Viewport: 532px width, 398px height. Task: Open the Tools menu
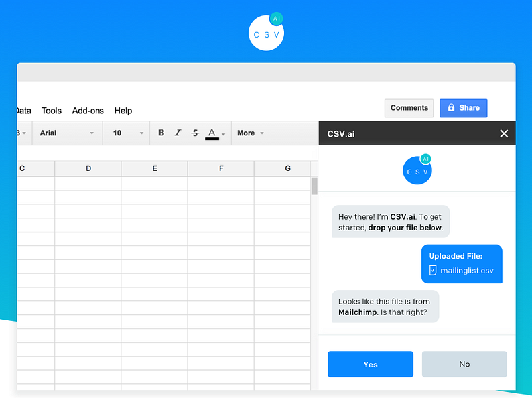51,111
